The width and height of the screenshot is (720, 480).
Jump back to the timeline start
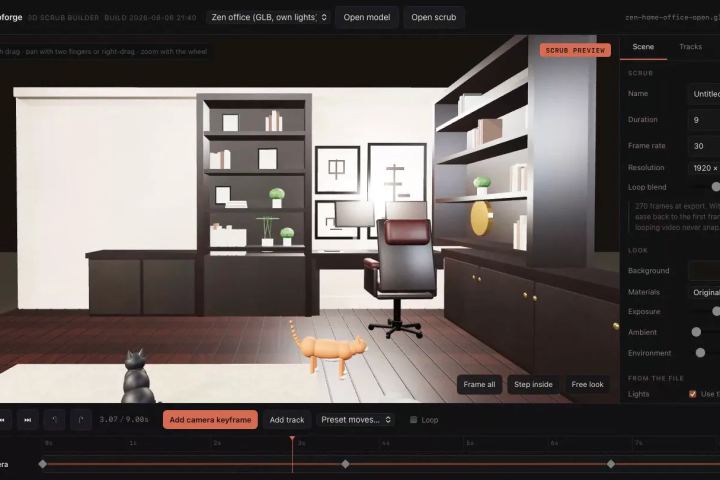tap(3, 420)
